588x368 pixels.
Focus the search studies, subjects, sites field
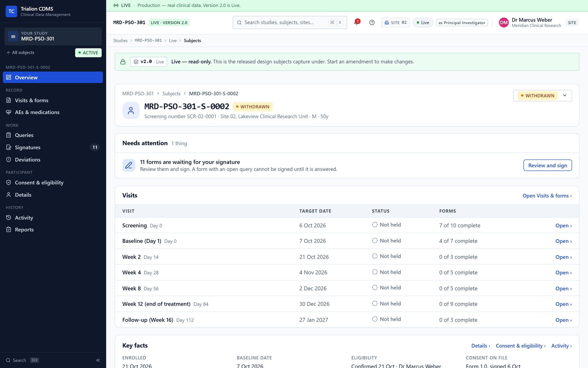click(290, 22)
